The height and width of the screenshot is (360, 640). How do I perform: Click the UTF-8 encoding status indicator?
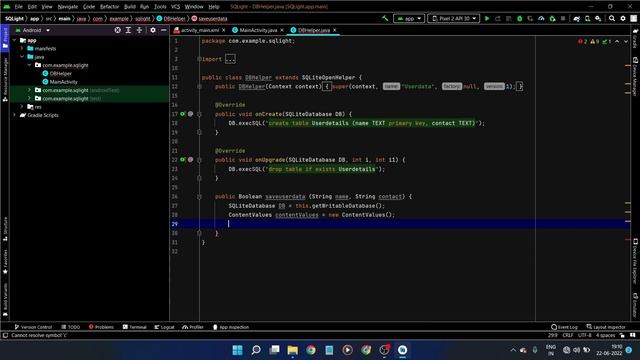coord(584,335)
